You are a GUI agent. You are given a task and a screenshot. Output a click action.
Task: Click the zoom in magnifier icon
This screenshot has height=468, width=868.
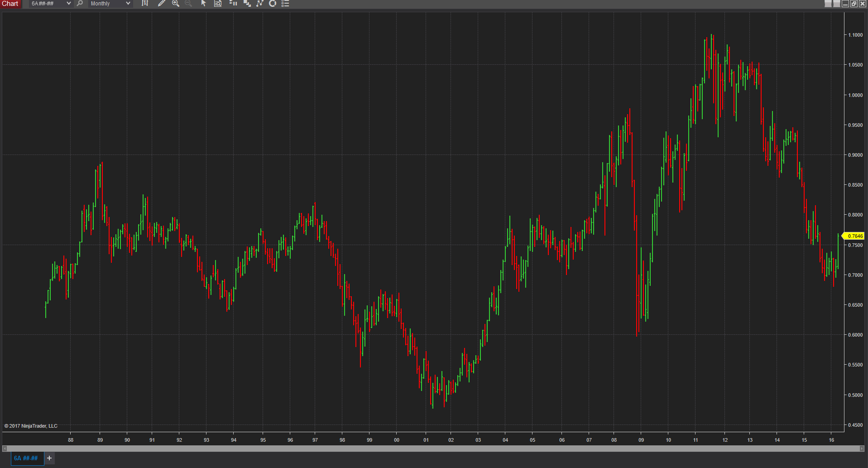coord(176,4)
